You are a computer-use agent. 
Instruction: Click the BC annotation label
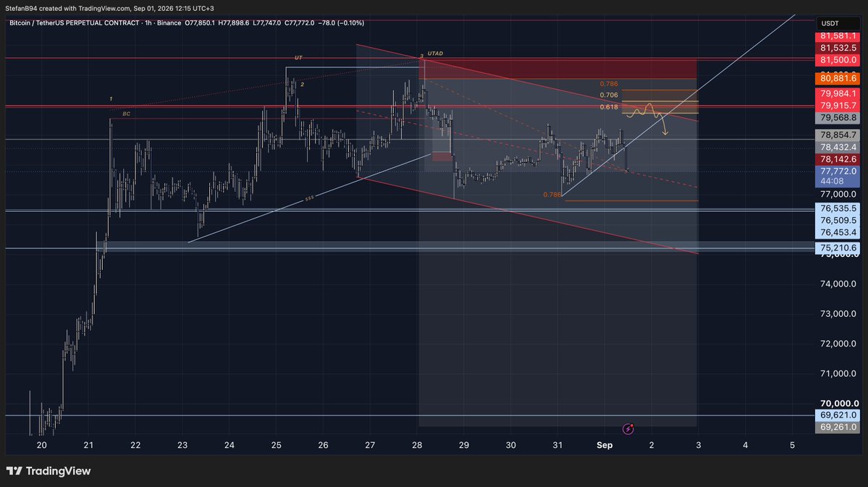click(x=126, y=114)
